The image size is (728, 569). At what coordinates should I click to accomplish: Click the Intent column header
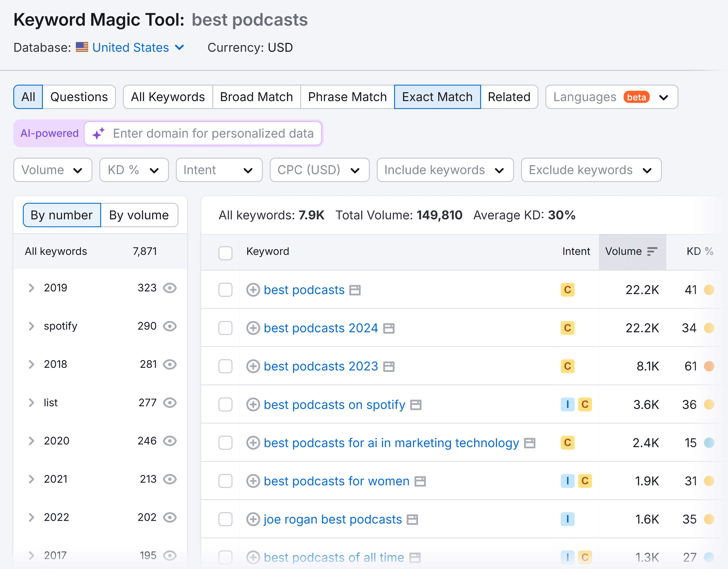tap(576, 251)
